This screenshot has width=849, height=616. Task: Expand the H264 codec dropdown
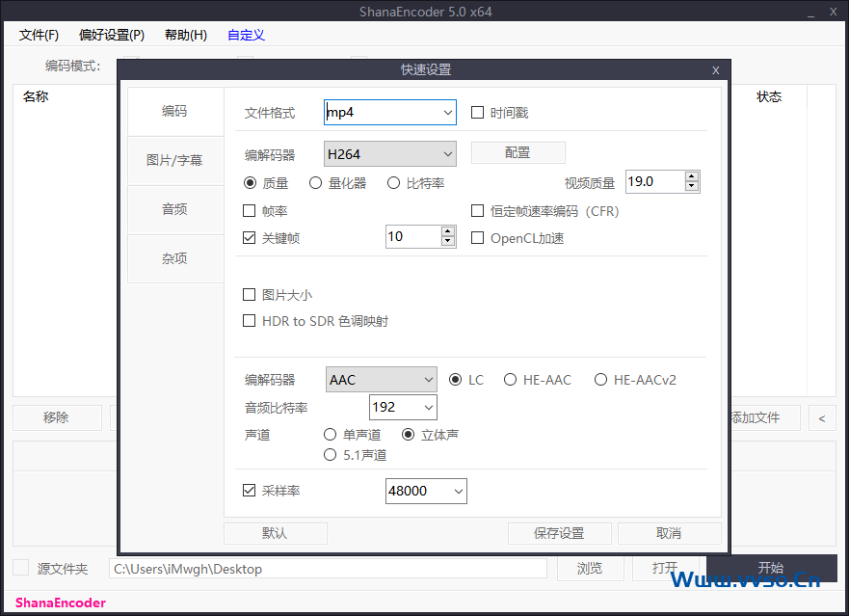coord(389,154)
